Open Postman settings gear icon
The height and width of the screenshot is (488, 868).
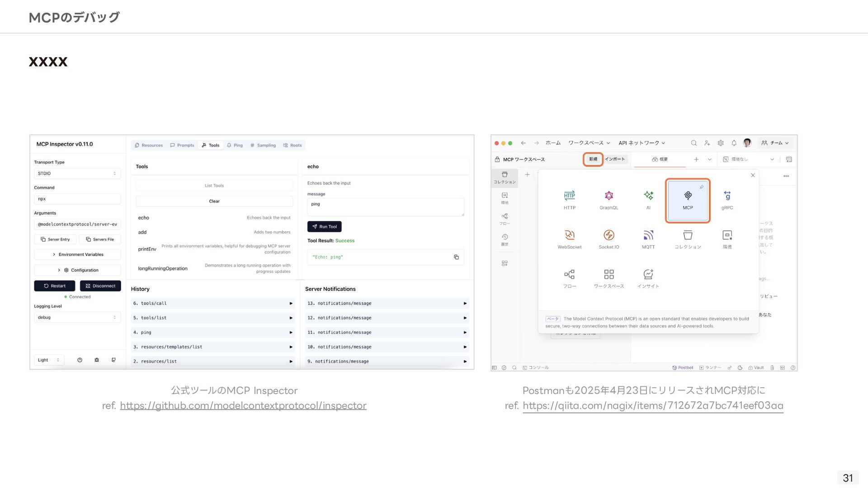click(x=720, y=143)
